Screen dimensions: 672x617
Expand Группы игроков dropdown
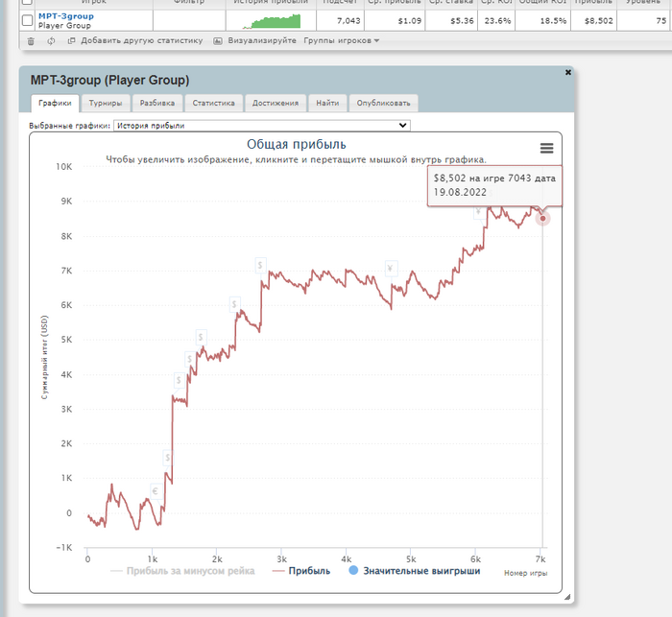(341, 40)
